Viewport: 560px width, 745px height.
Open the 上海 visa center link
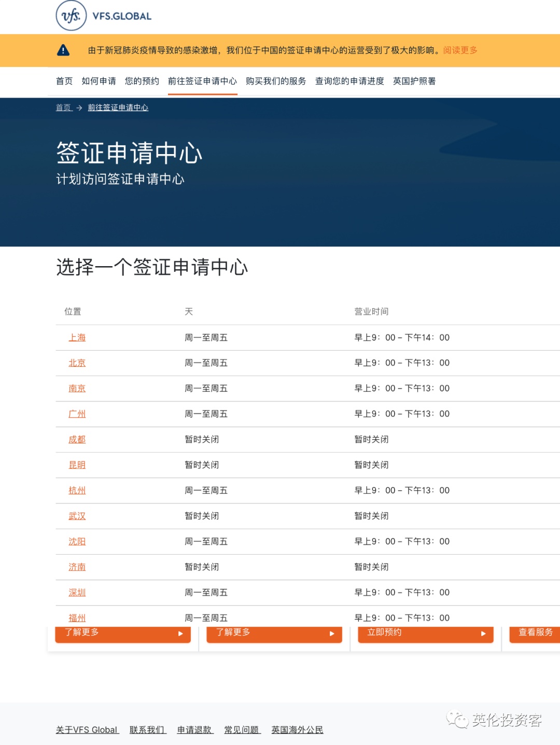click(77, 337)
